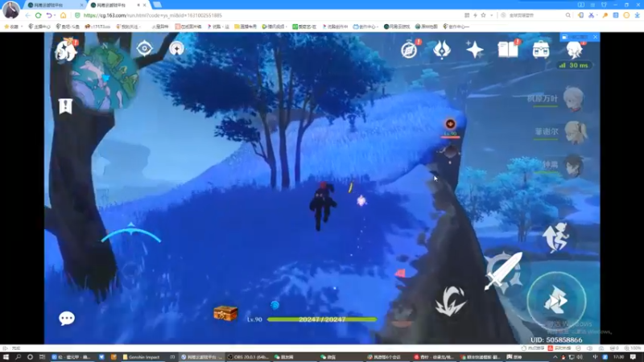
Task: Open the 优酷创作中 bookmark
Action: tap(335, 27)
